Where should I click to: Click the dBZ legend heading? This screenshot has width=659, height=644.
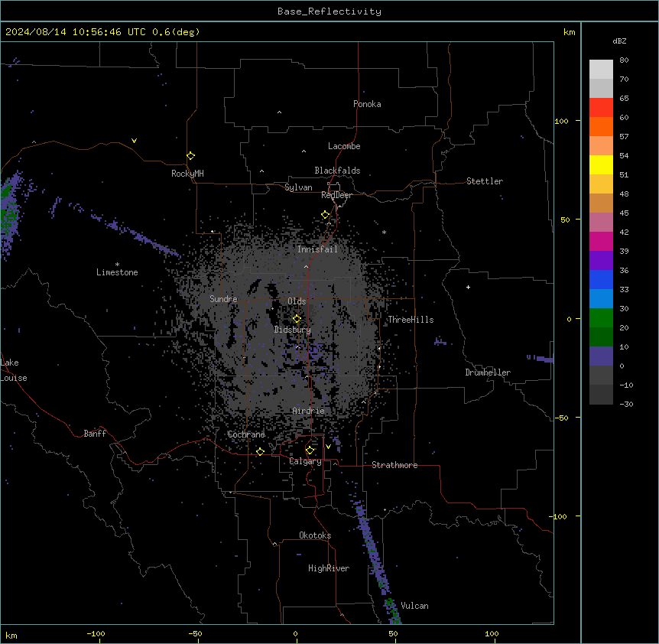click(619, 41)
